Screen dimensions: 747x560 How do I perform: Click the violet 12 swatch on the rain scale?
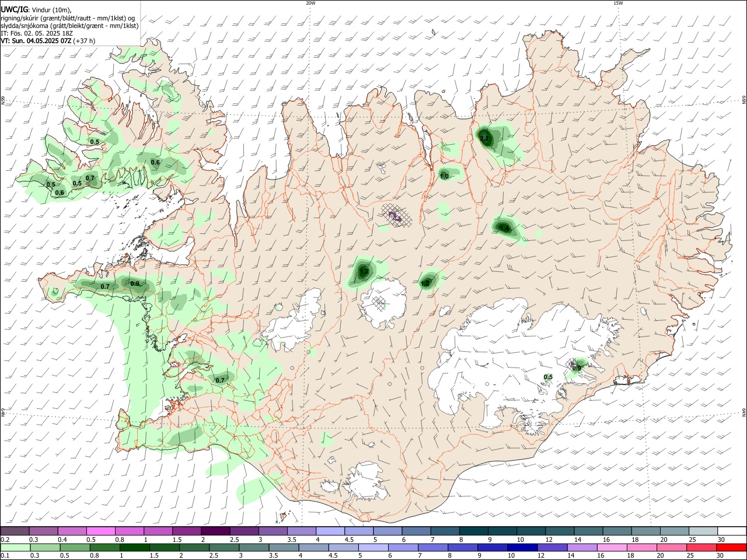(553, 547)
